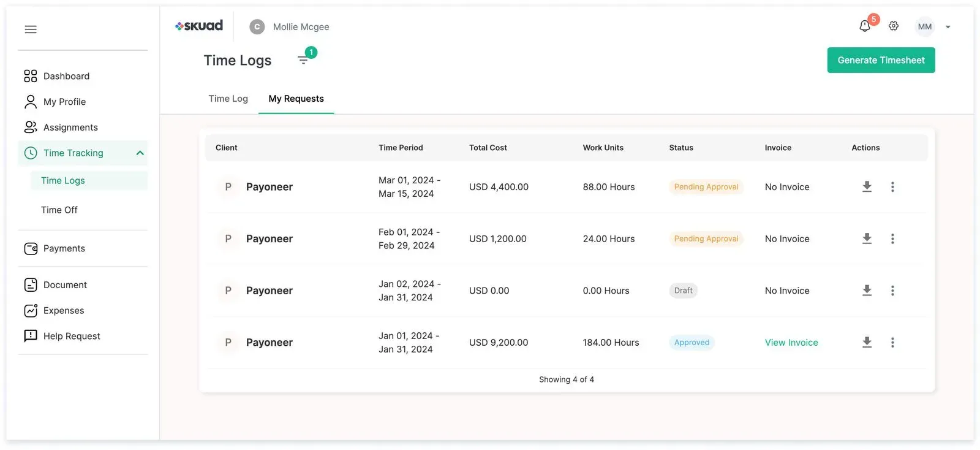Click the Draft status badge
Screen dimensions: 980x450
tap(684, 291)
